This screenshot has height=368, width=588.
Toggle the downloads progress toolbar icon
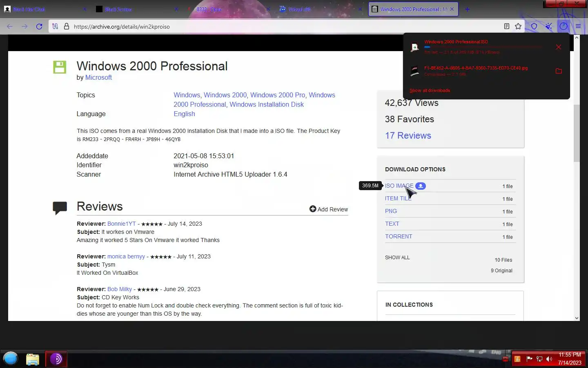(563, 27)
